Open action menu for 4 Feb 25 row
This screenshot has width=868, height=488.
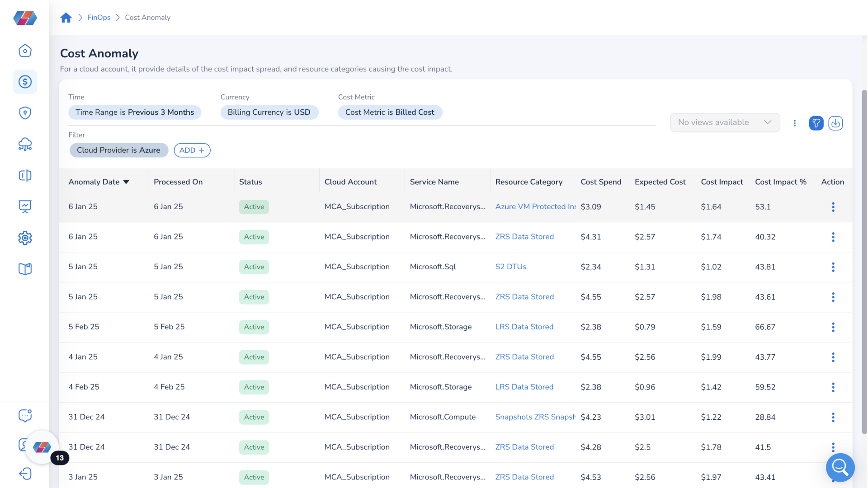coord(833,387)
